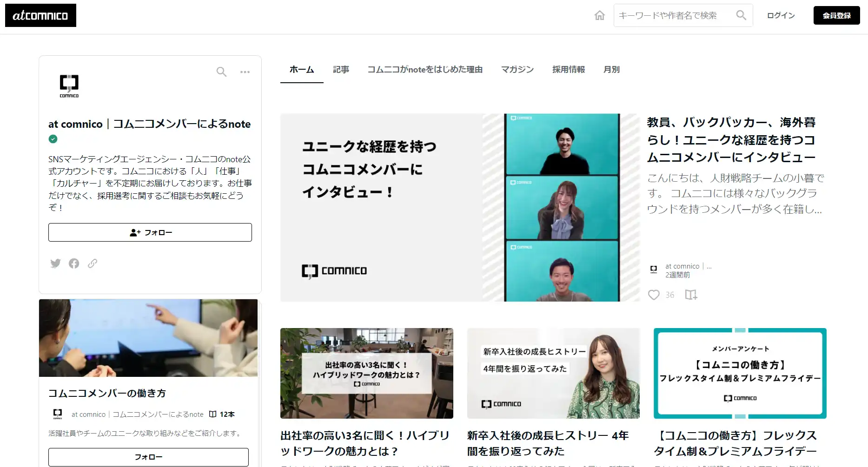
Task: Open the three-dot more menu on profile card
Action: click(245, 72)
